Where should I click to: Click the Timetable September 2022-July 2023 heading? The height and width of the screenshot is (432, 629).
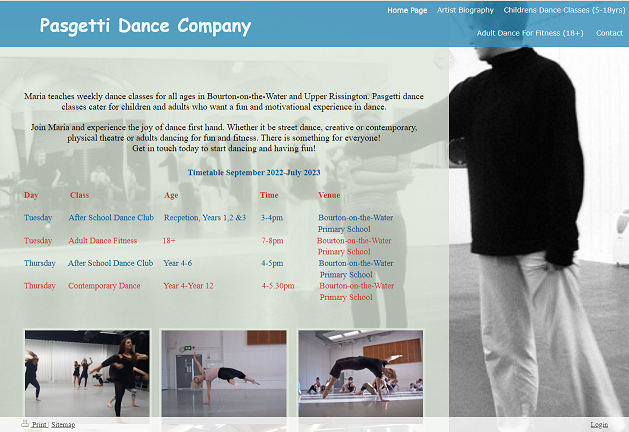254,172
